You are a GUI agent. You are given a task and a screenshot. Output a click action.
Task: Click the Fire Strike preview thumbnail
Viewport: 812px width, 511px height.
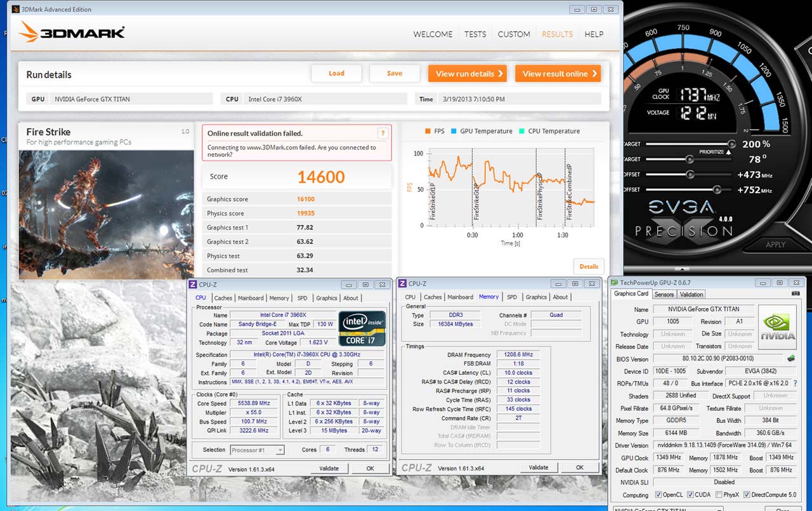(x=106, y=214)
